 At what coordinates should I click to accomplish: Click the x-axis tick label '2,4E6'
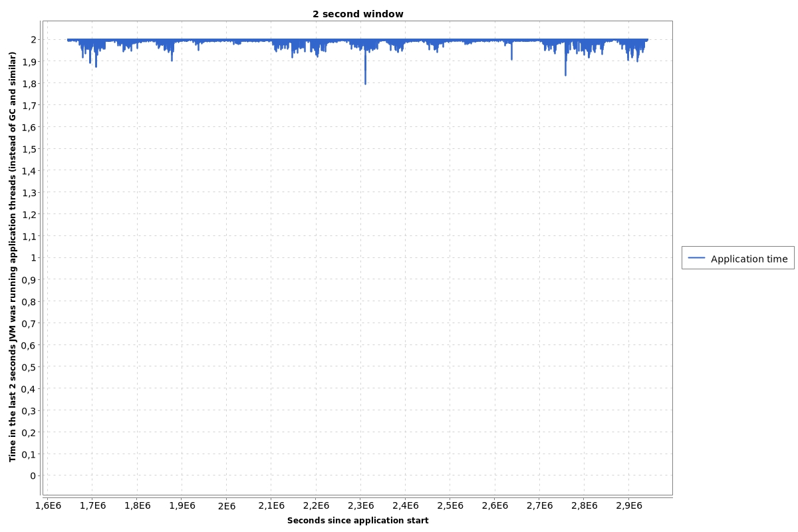pos(406,506)
